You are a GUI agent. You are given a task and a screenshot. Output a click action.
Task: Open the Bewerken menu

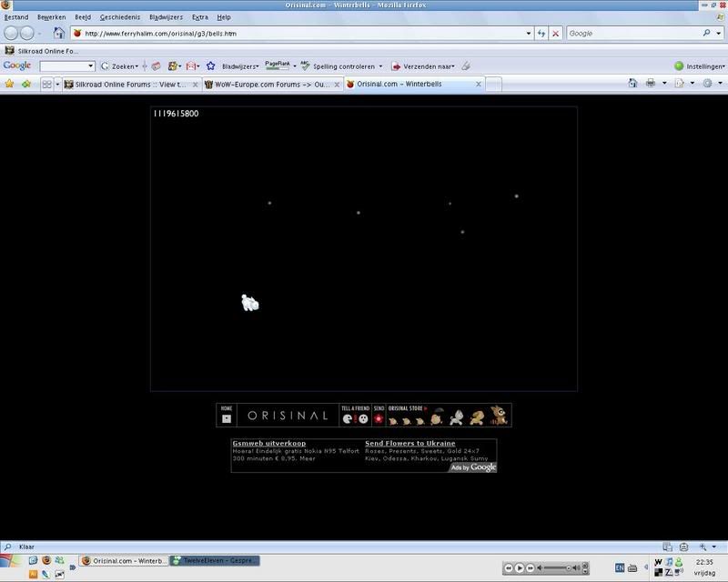tap(52, 17)
